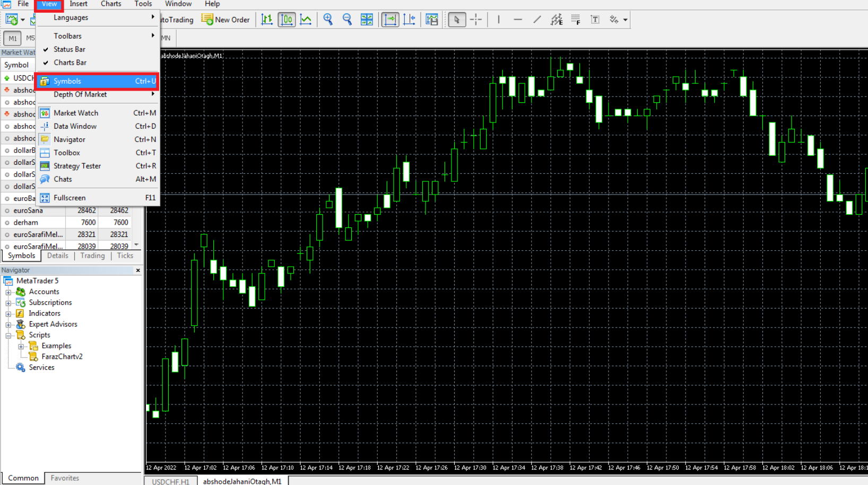Screen dimensions: 868x485
Task: Choose Fullscreen in View menu
Action: [x=98, y=198]
